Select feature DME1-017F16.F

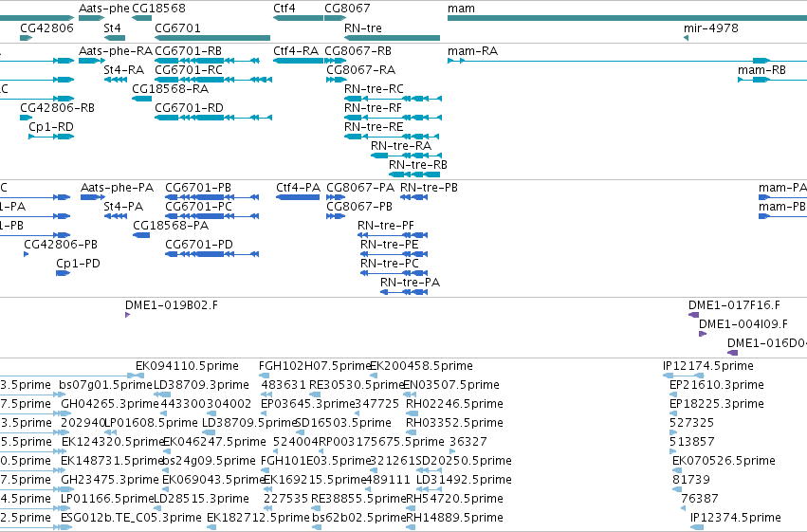(694, 316)
